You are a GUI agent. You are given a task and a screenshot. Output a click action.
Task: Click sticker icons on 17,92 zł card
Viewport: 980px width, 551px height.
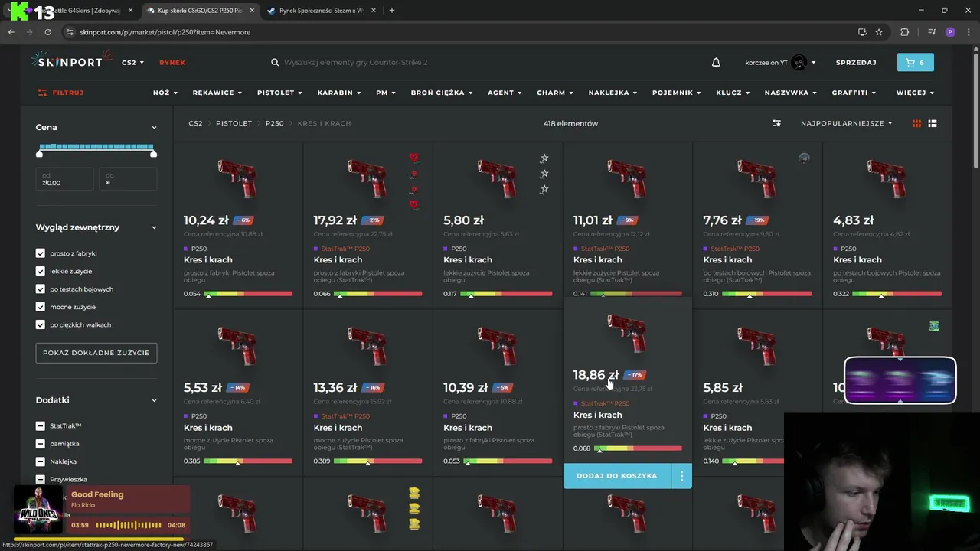[413, 181]
